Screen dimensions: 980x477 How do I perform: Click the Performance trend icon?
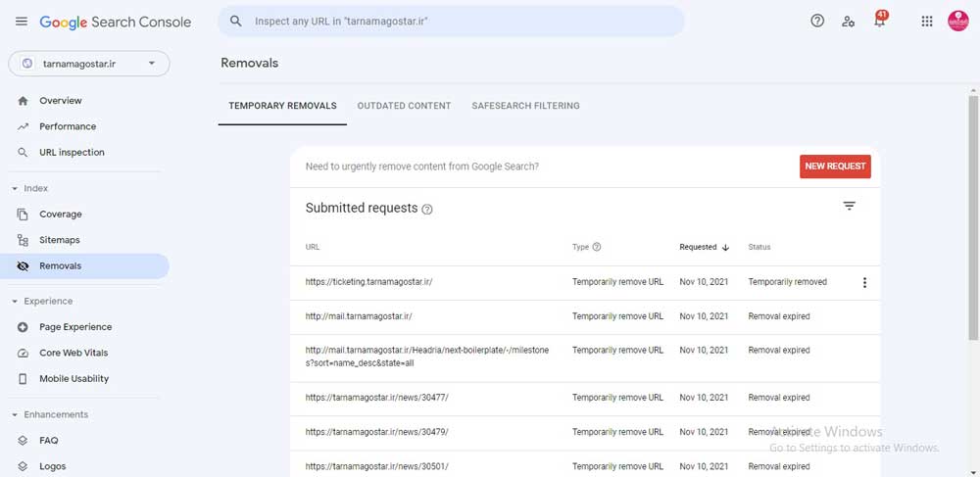pos(24,126)
